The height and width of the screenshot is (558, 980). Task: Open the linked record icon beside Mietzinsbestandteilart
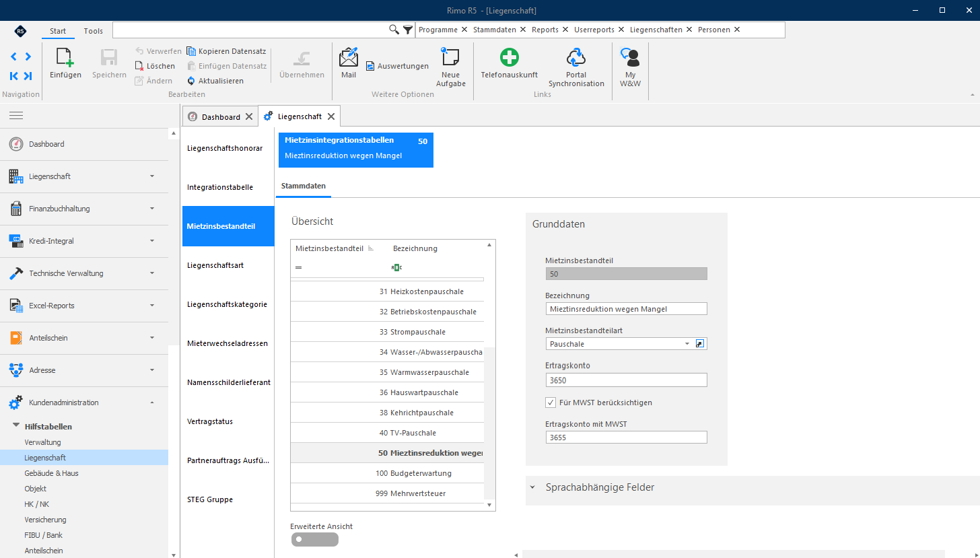point(700,344)
